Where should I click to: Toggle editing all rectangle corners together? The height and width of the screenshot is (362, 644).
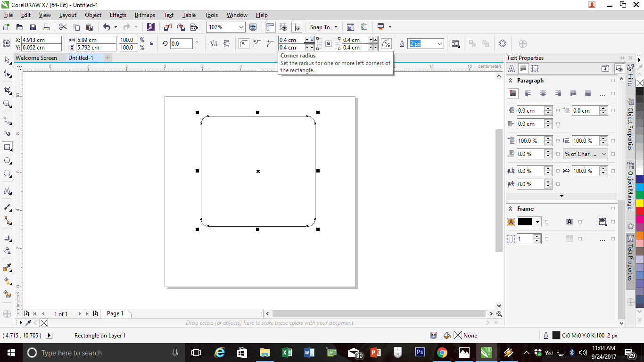point(328,43)
